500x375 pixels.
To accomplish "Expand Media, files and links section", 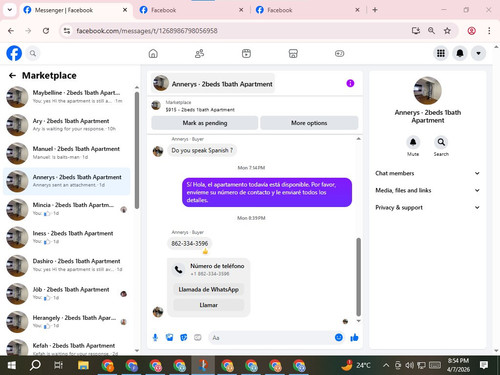I will tap(428, 190).
